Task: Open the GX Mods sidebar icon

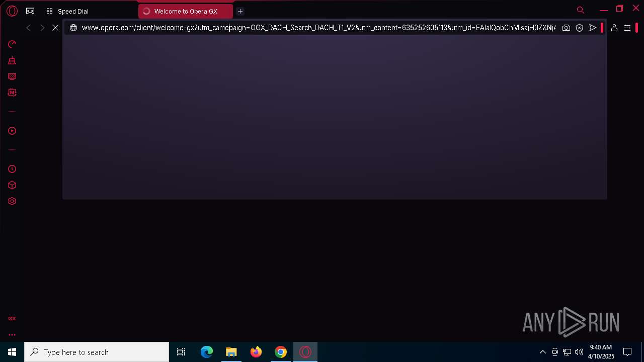Action: [12, 93]
